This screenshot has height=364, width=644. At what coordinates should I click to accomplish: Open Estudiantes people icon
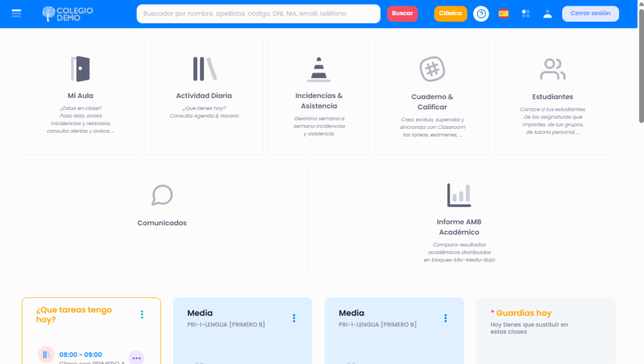552,69
